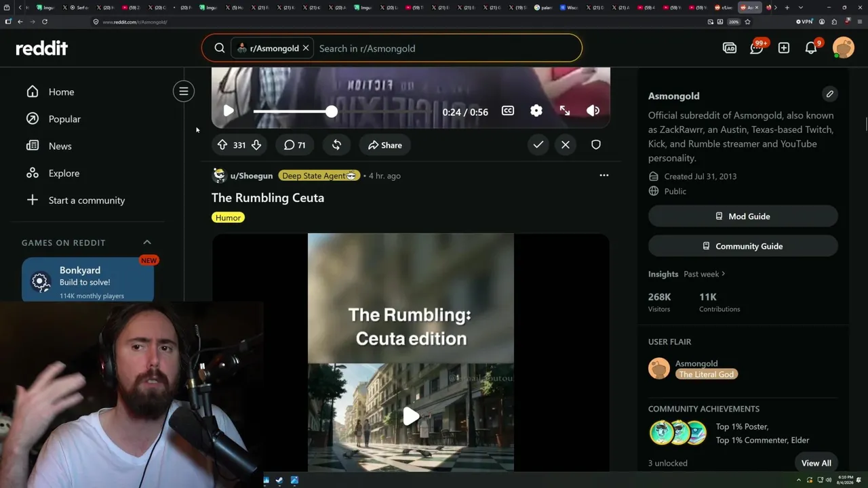Select Start a community
Screen dimensions: 868x488
pos(87,201)
